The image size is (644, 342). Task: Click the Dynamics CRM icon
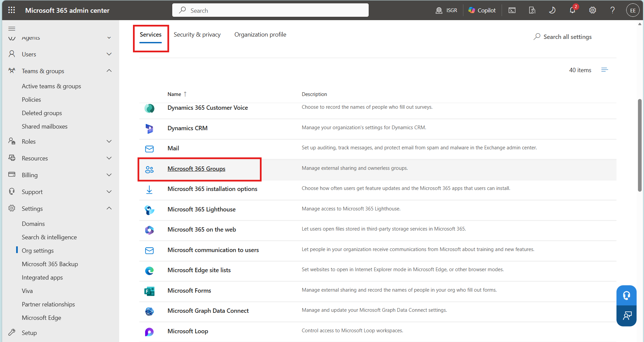click(149, 128)
